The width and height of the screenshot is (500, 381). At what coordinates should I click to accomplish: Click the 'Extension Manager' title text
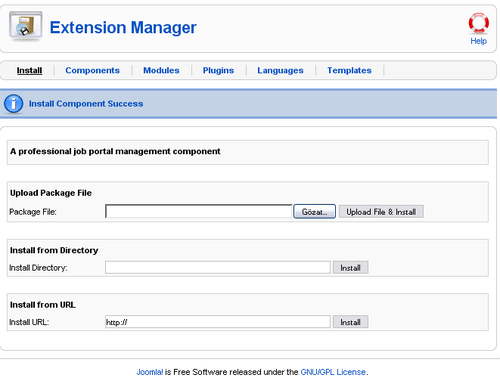tap(123, 27)
